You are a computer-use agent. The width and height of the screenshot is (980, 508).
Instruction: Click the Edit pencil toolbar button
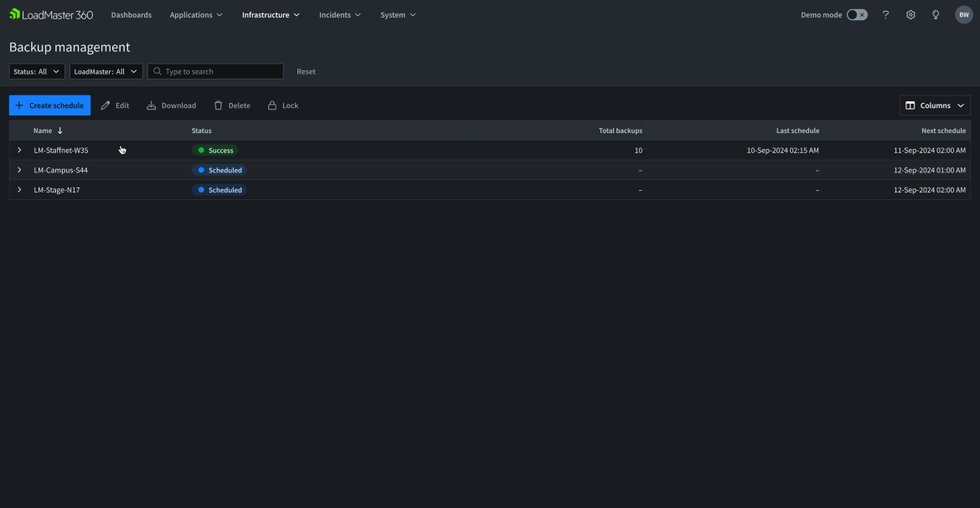pyautogui.click(x=106, y=105)
